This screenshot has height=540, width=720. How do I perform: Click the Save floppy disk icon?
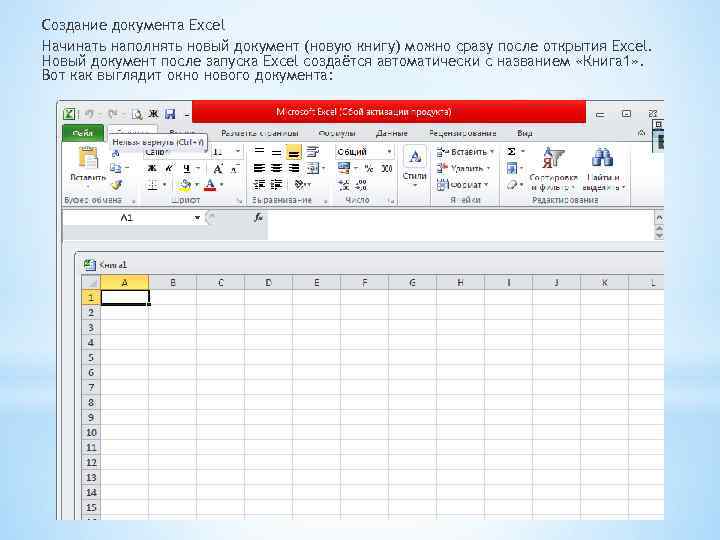170,114
